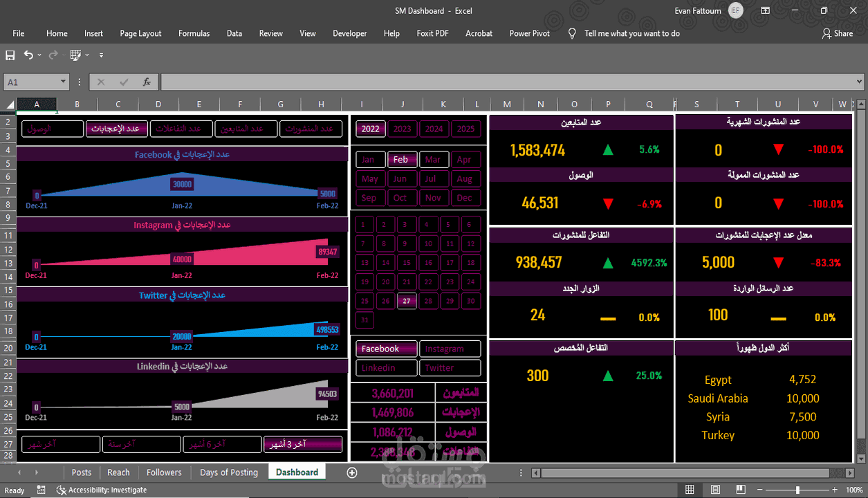Click the Select All corner triangle
This screenshot has height=498, width=868.
[10, 104]
